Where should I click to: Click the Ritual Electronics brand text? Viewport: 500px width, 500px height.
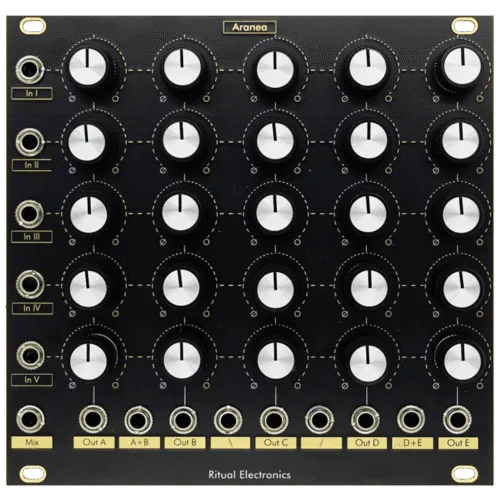point(249,475)
